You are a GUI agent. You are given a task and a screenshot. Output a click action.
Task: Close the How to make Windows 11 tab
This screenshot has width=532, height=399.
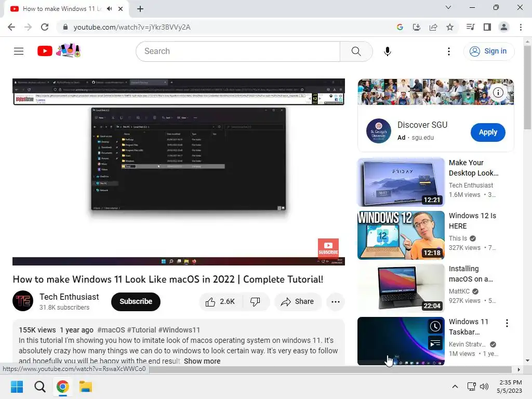(x=121, y=9)
